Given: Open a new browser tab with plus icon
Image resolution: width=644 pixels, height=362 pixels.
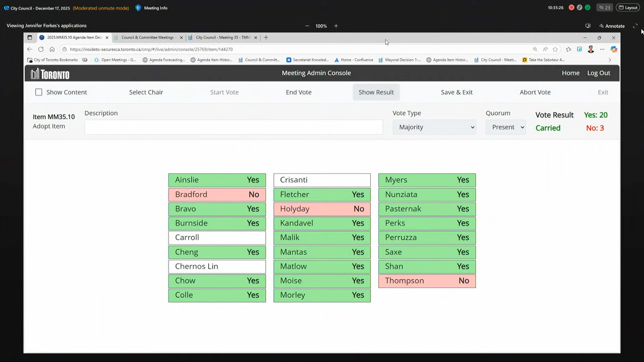Looking at the screenshot, I should point(266,37).
